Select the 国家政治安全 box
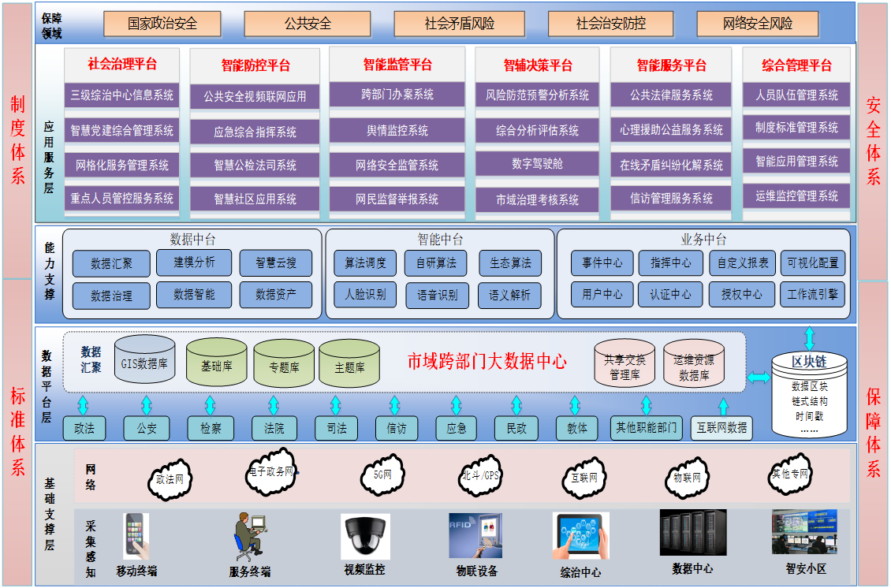This screenshot has height=588, width=891. [x=162, y=24]
